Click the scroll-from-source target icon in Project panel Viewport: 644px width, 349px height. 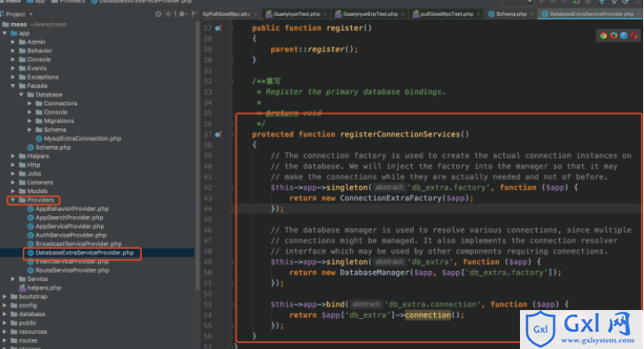(159, 14)
